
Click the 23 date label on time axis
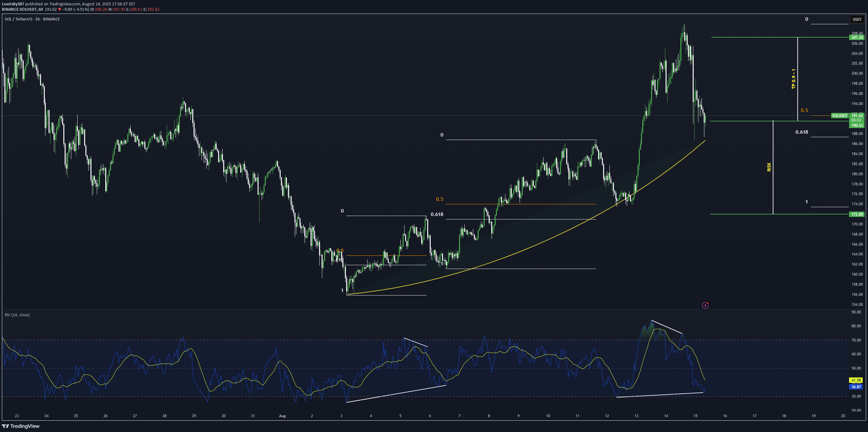coord(17,416)
